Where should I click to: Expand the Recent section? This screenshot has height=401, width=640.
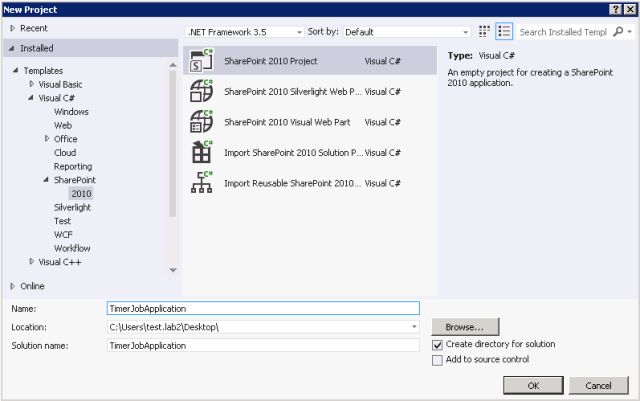(12, 28)
